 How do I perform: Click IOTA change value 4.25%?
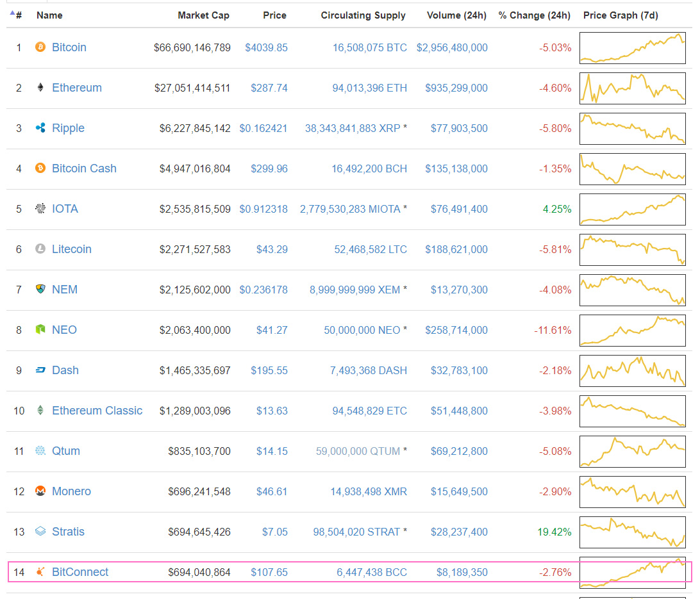(556, 209)
